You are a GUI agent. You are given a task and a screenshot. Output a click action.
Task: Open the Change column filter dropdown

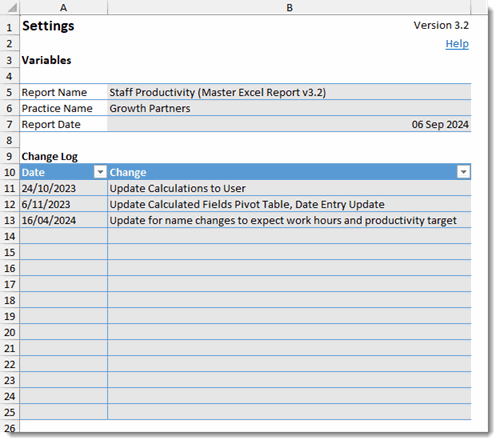coord(463,172)
